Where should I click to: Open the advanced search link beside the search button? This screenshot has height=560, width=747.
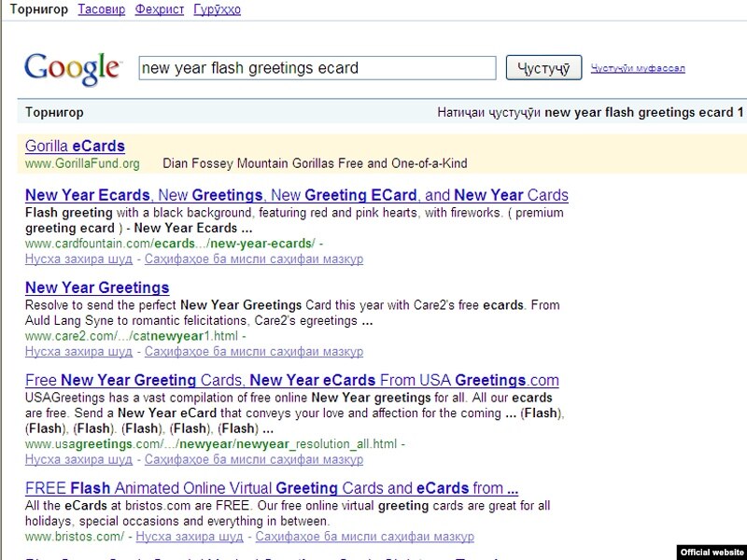point(638,68)
